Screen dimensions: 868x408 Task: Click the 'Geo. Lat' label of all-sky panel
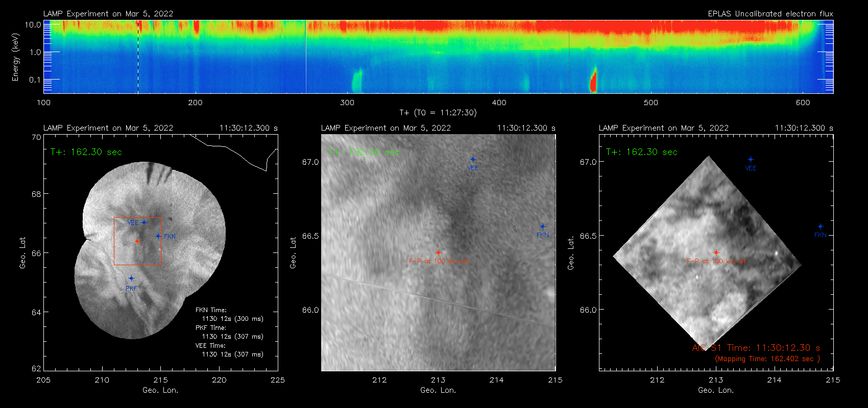coord(22,253)
